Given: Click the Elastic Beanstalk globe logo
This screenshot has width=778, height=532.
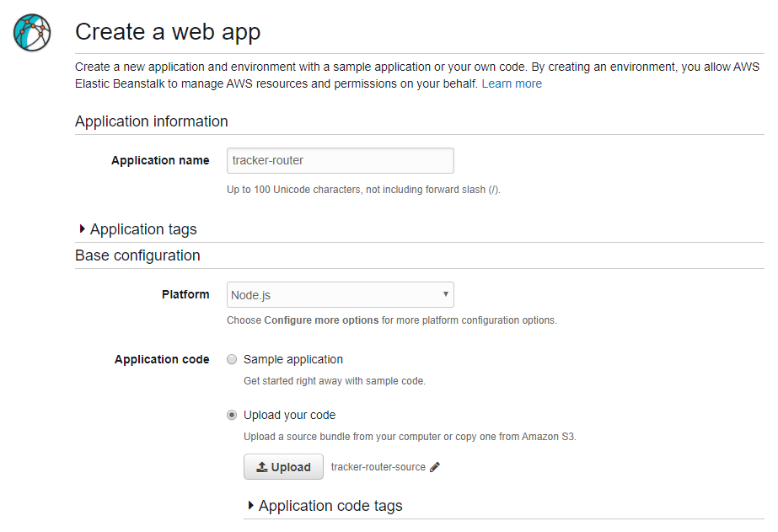Looking at the screenshot, I should coord(32,32).
